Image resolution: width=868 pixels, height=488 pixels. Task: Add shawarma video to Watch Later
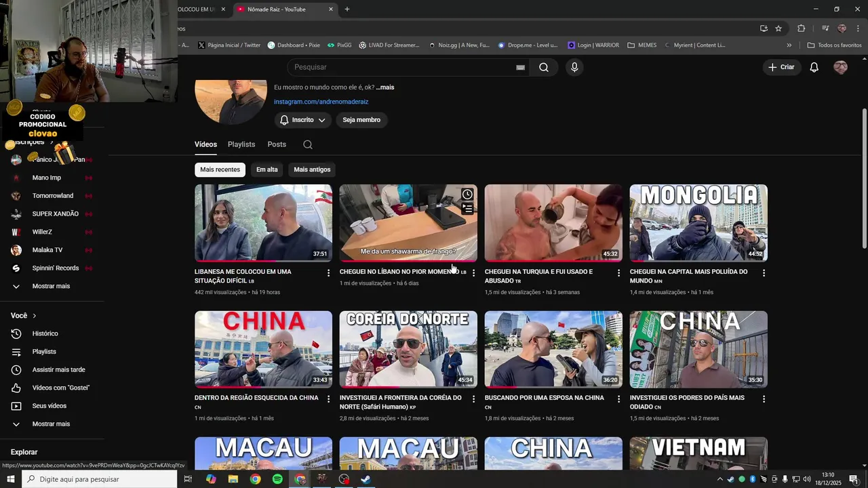click(467, 195)
